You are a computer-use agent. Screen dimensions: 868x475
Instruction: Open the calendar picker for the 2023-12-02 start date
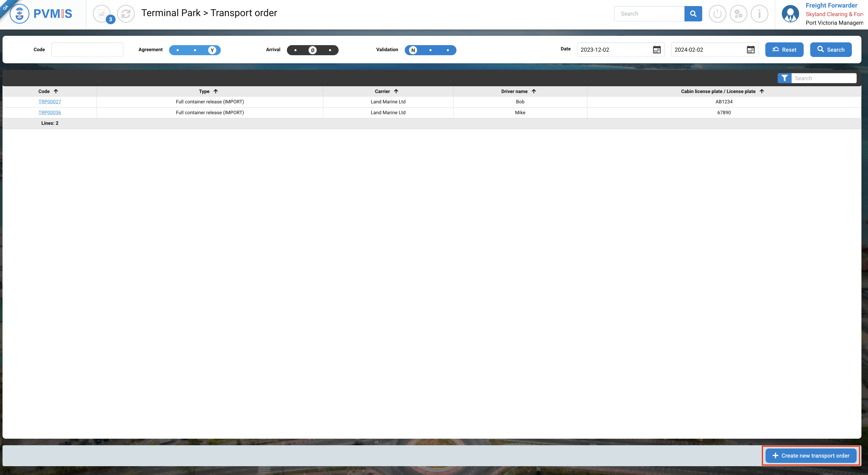[x=657, y=50]
